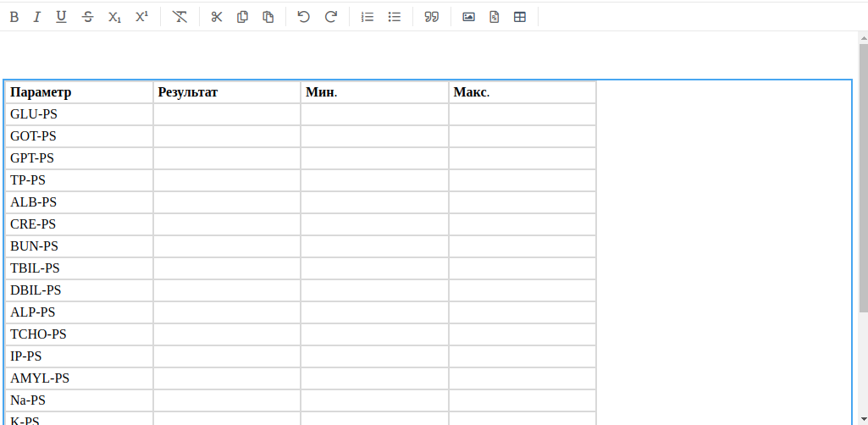
Task: Click the scrollbar down arrow
Action: pyautogui.click(x=863, y=419)
